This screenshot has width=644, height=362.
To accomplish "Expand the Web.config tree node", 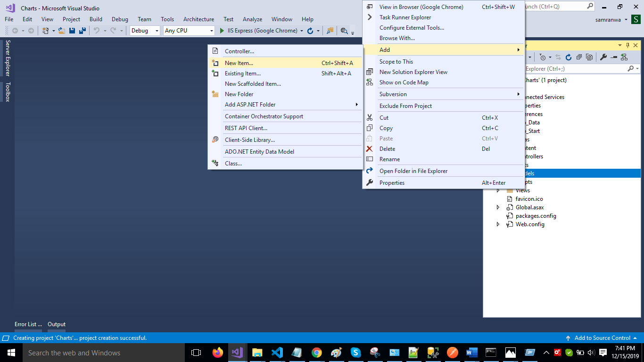I will (498, 224).
